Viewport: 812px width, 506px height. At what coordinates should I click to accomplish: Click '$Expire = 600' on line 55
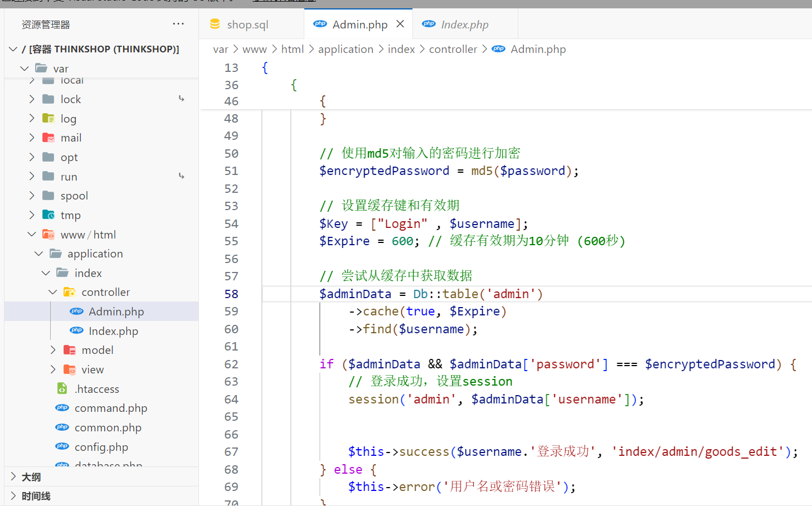pos(366,241)
